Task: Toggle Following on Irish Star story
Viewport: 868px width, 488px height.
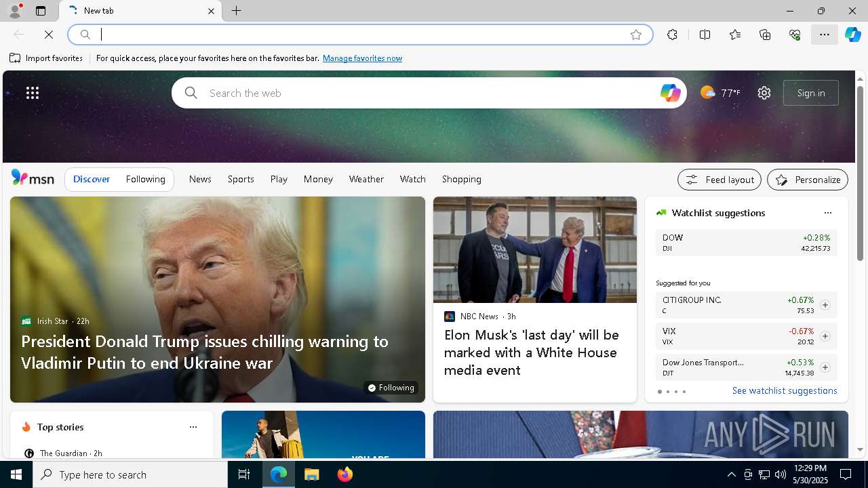Action: 391,388
